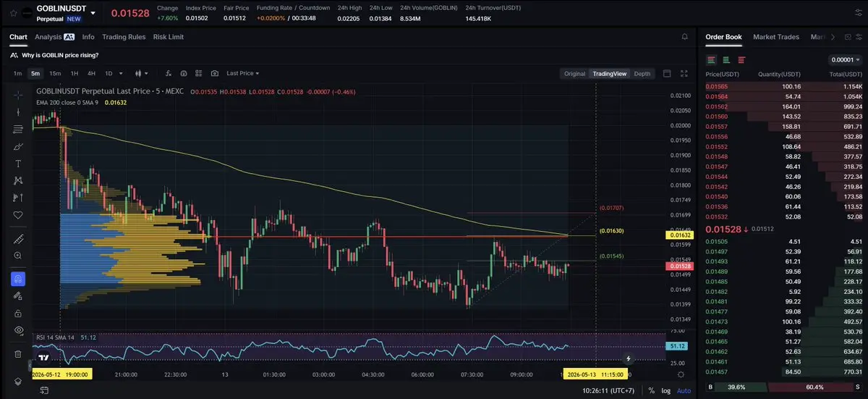Open the heart favorites icon tool

(x=18, y=215)
